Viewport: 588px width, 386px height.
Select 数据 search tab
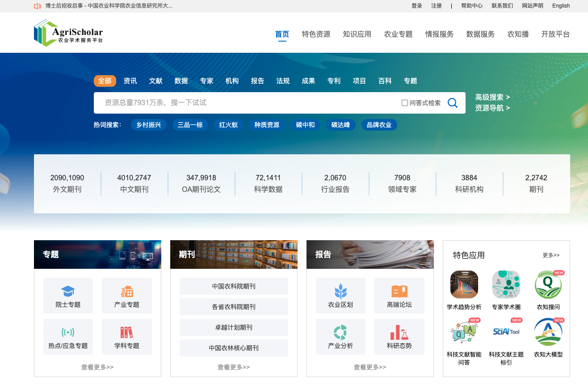(181, 81)
